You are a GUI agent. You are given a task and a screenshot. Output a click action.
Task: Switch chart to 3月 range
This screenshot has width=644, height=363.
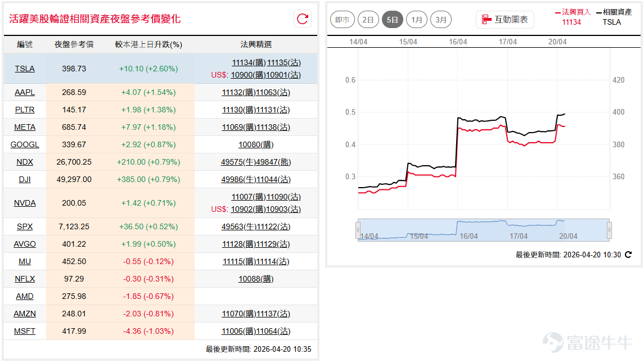pos(441,20)
